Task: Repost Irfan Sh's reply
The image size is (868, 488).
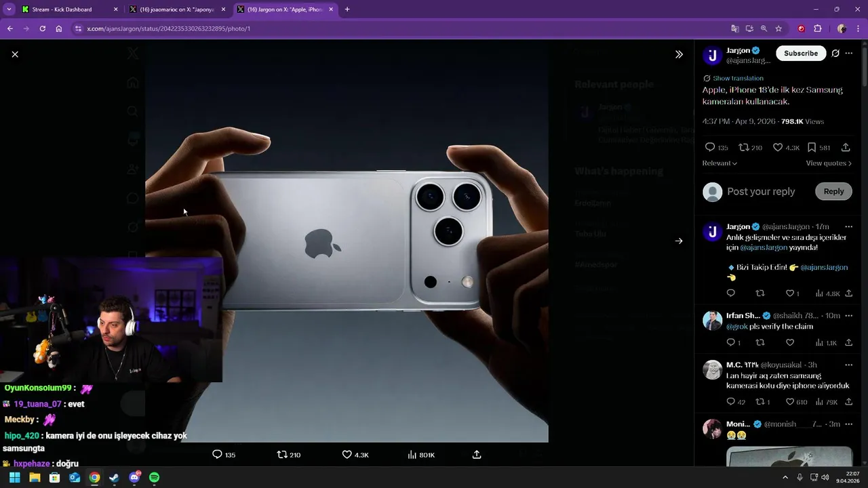Action: tap(760, 342)
